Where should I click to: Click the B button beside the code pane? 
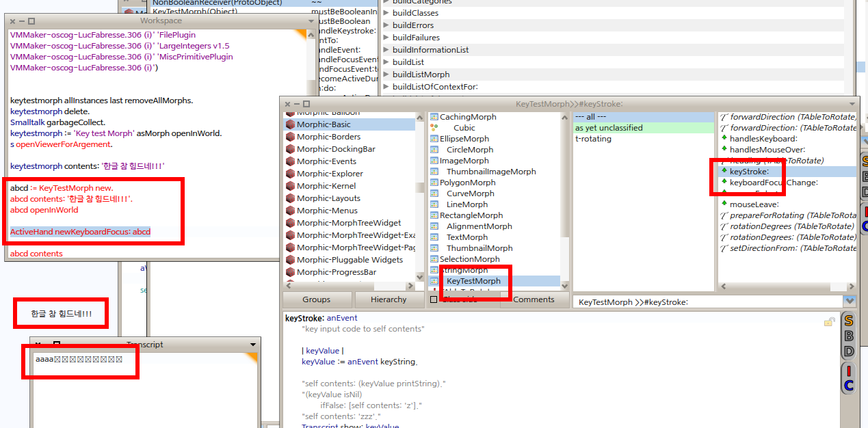click(x=848, y=336)
